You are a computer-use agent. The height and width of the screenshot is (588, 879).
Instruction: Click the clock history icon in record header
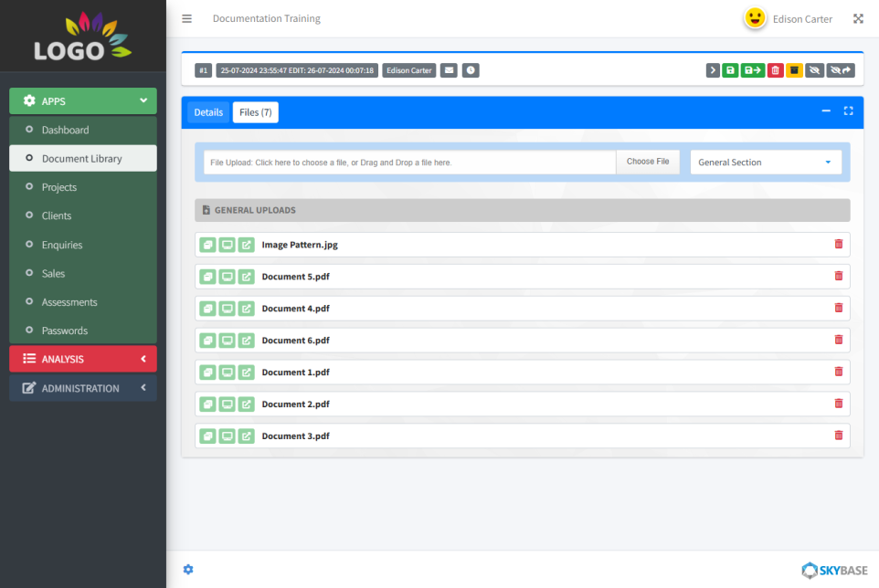(x=471, y=70)
